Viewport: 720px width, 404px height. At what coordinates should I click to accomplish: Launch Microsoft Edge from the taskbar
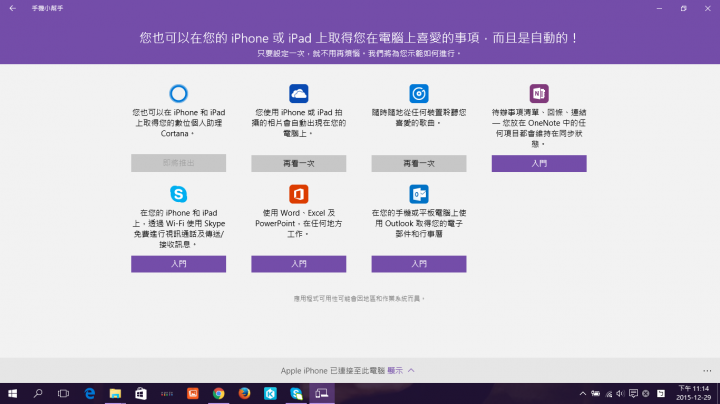90,393
